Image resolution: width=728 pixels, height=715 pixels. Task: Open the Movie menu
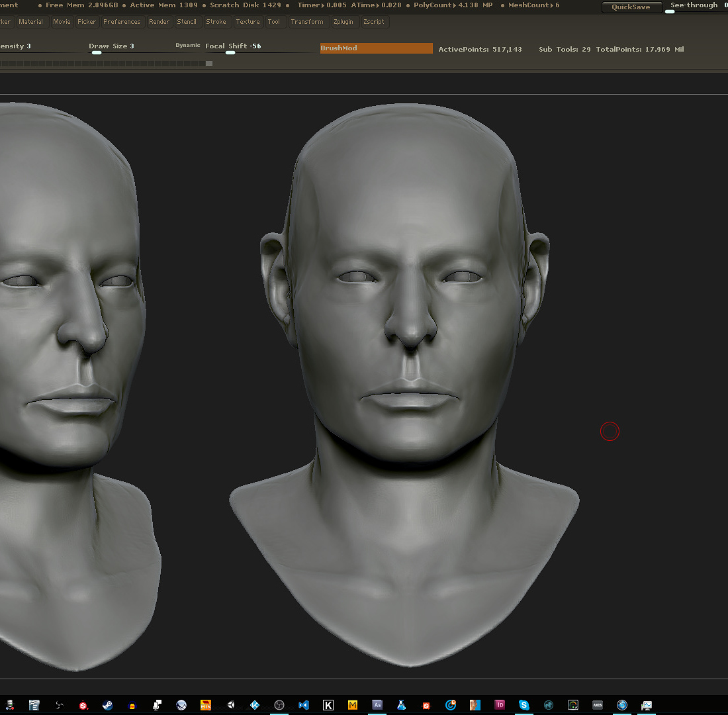pyautogui.click(x=62, y=22)
